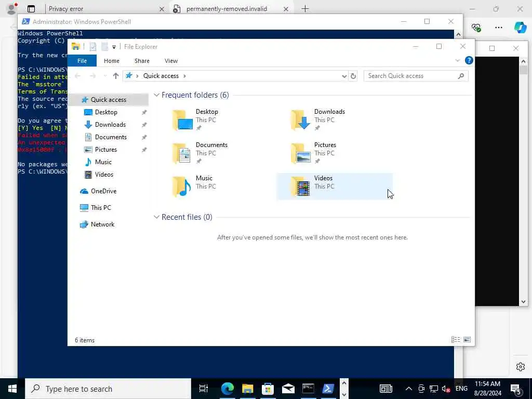Select Videos in the navigation pane
The image size is (532, 399).
click(104, 175)
